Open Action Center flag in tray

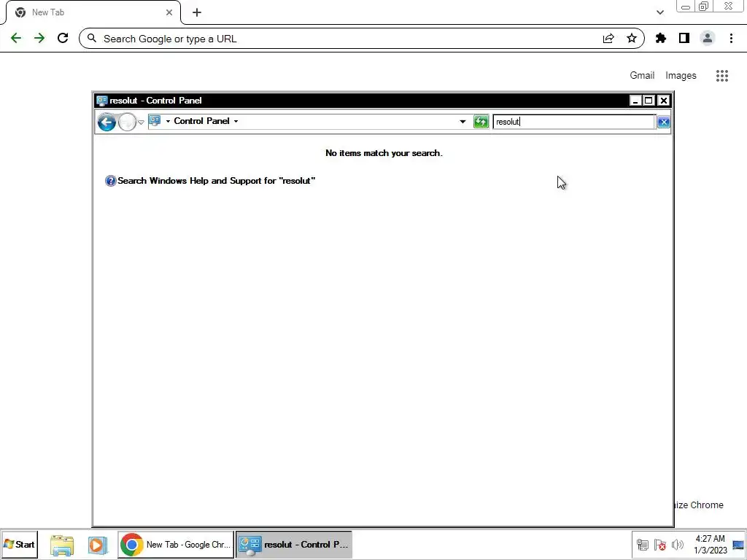coord(659,545)
